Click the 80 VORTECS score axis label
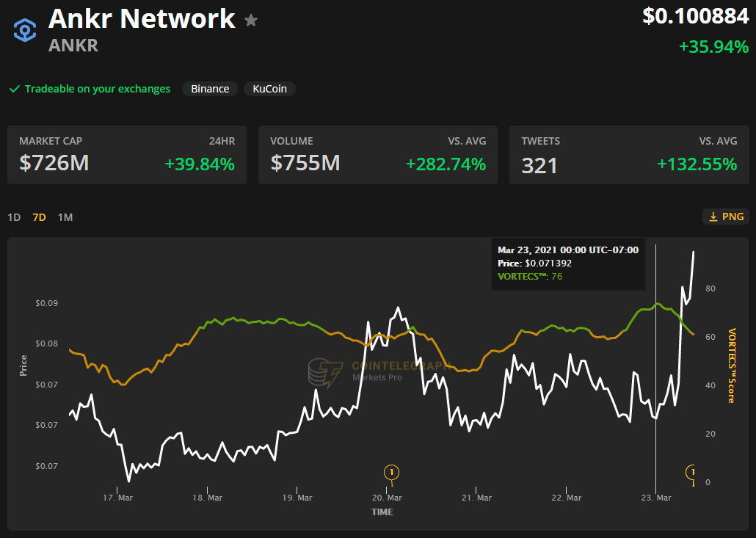This screenshot has height=538, width=756. coord(710,288)
